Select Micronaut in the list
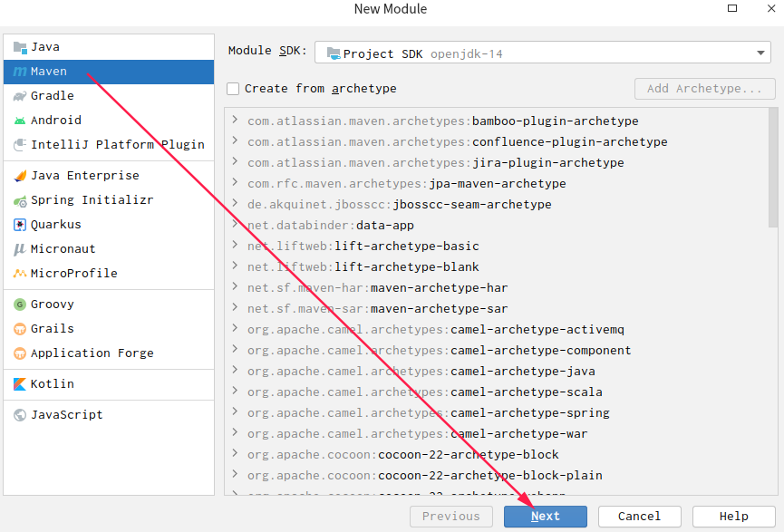The image size is (784, 532). (x=109, y=249)
